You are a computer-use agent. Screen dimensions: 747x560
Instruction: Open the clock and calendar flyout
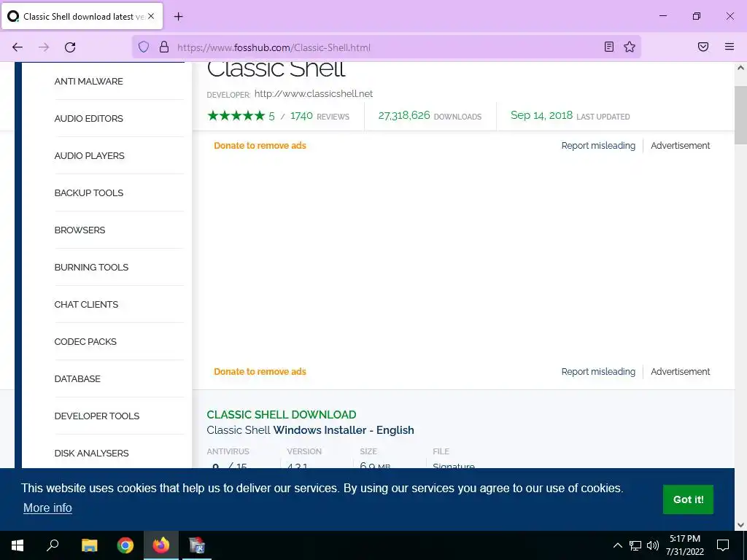pyautogui.click(x=684, y=545)
